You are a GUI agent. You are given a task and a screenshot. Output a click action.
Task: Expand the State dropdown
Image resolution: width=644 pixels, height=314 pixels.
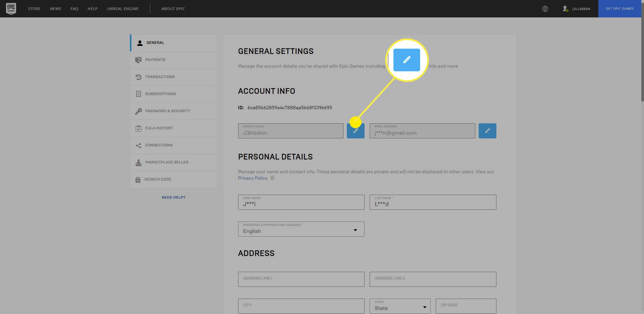(400, 306)
